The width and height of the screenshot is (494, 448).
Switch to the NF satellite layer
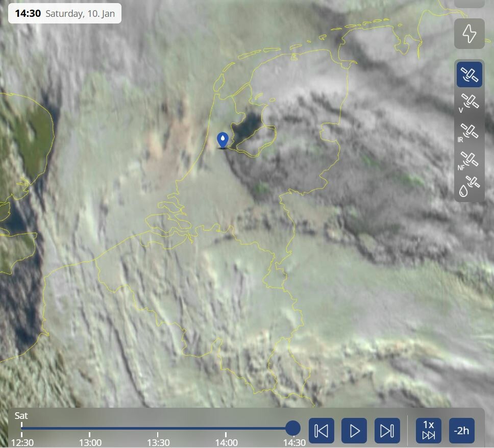click(x=468, y=161)
